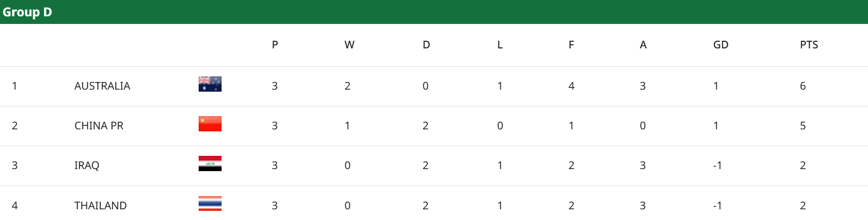Click the Group D header title
Screen dimensions: 868x220
[28, 12]
